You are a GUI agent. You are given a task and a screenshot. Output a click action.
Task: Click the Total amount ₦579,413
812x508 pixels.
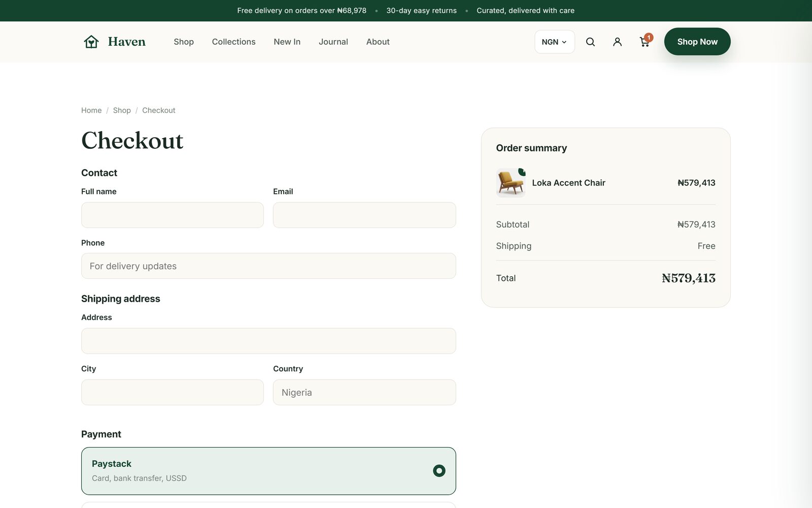coord(689,278)
